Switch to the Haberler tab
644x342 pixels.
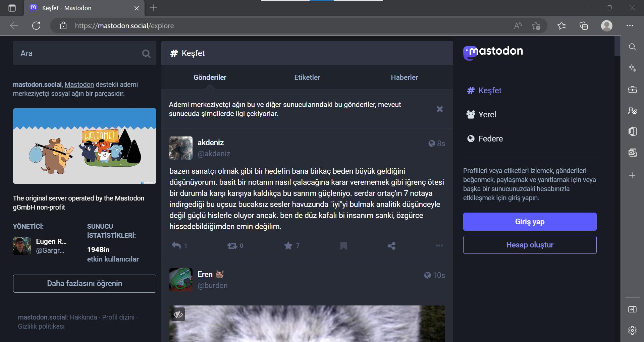click(x=405, y=77)
